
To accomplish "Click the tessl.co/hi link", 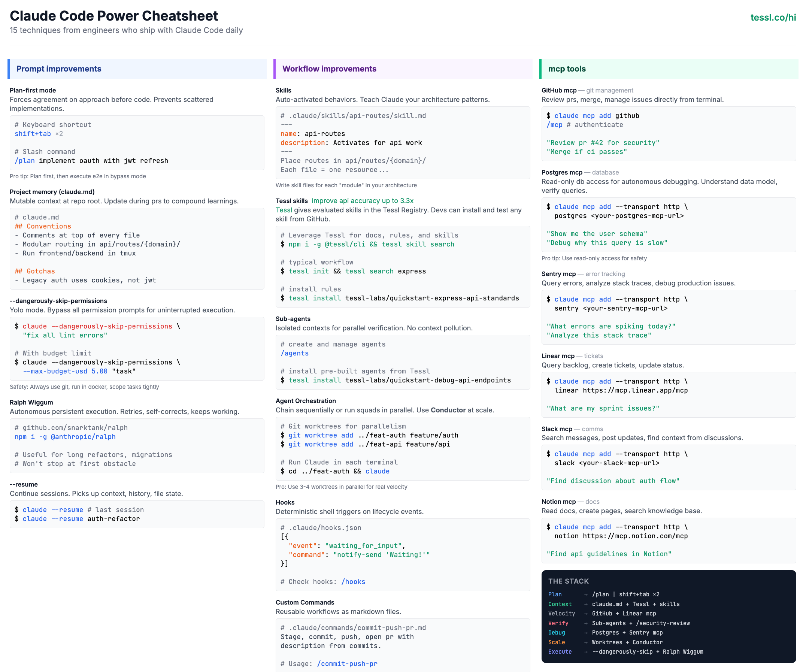I will tap(773, 18).
